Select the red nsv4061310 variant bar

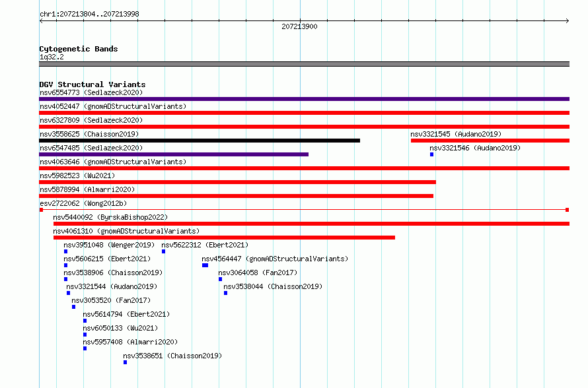(x=224, y=238)
